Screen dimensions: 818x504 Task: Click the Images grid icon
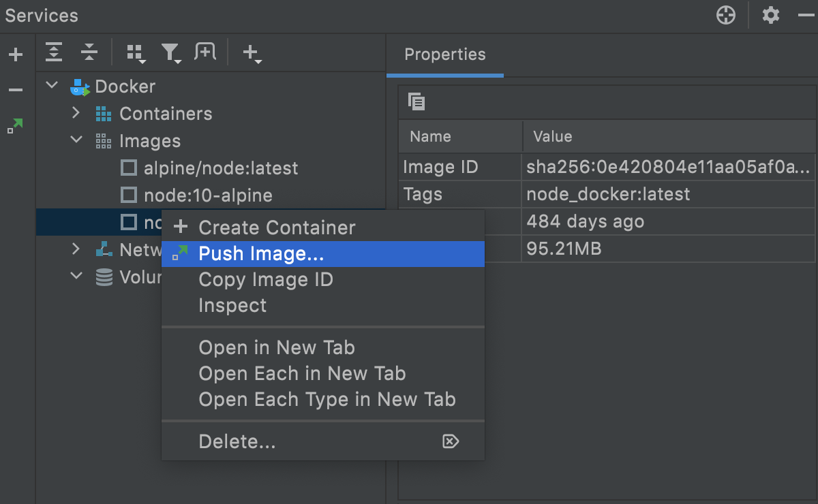pyautogui.click(x=104, y=141)
